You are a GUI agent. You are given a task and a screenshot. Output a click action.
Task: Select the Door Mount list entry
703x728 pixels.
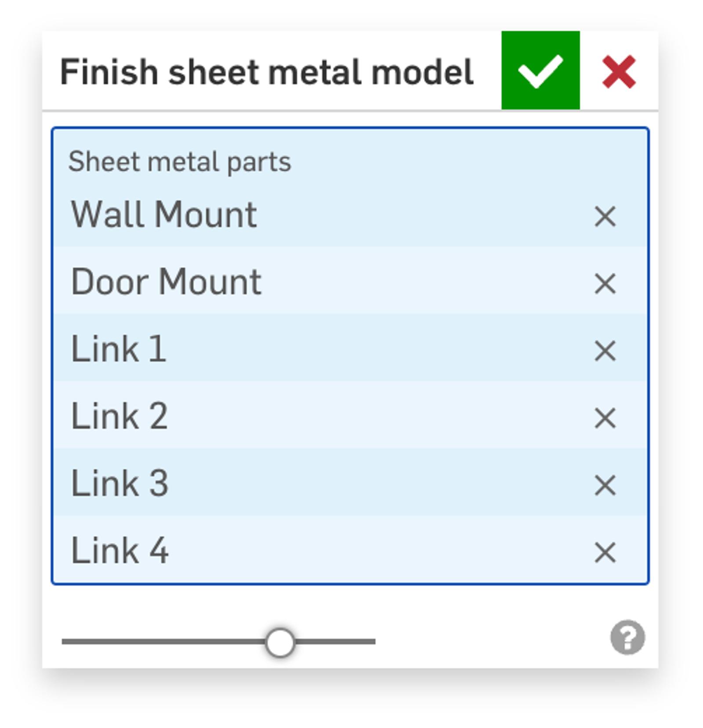(166, 282)
